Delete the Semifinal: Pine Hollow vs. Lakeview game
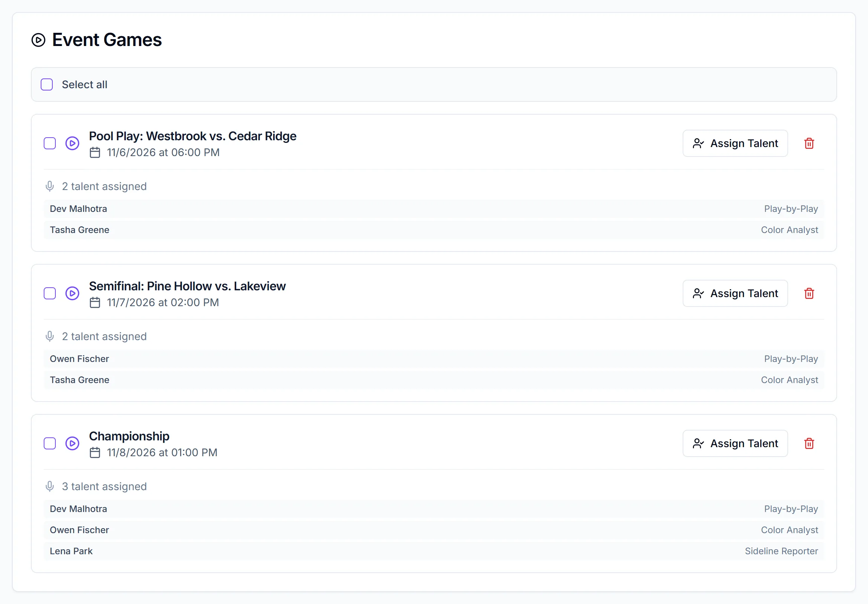This screenshot has height=604, width=868. point(809,293)
